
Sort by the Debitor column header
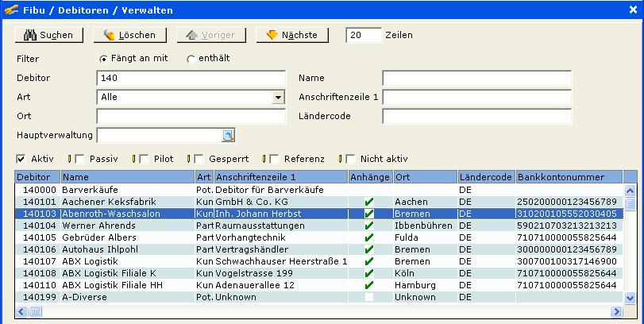pyautogui.click(x=37, y=176)
